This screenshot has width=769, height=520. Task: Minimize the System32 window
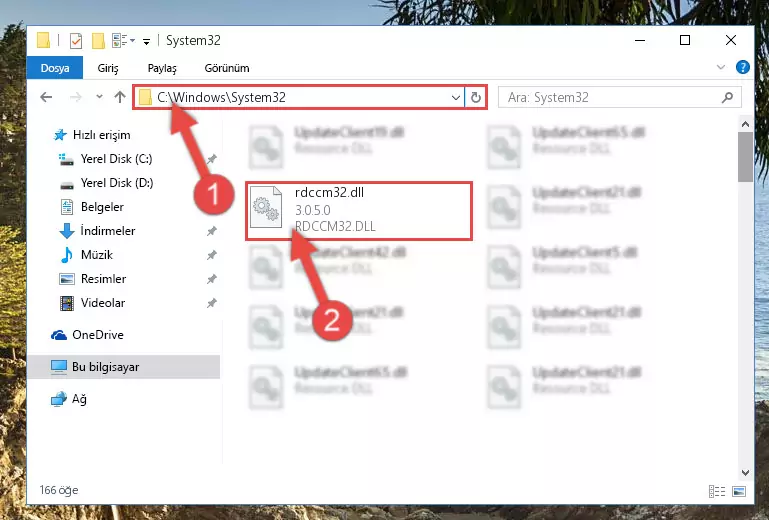(640, 40)
